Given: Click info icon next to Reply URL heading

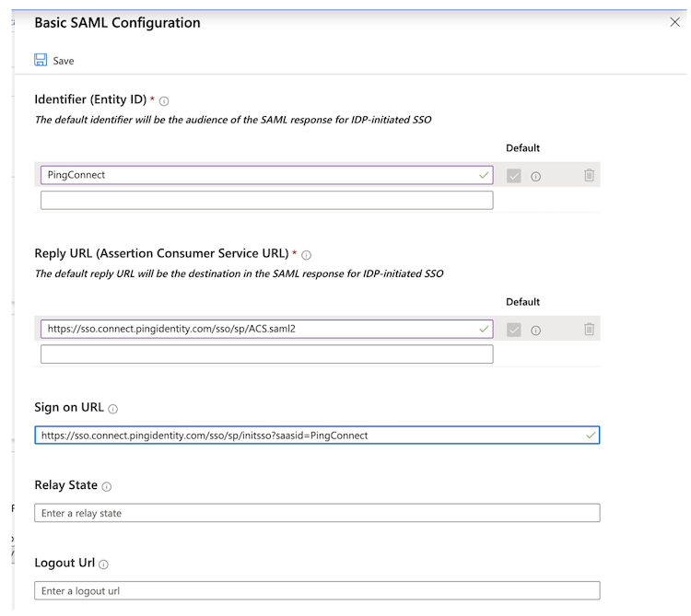Looking at the screenshot, I should [307, 255].
